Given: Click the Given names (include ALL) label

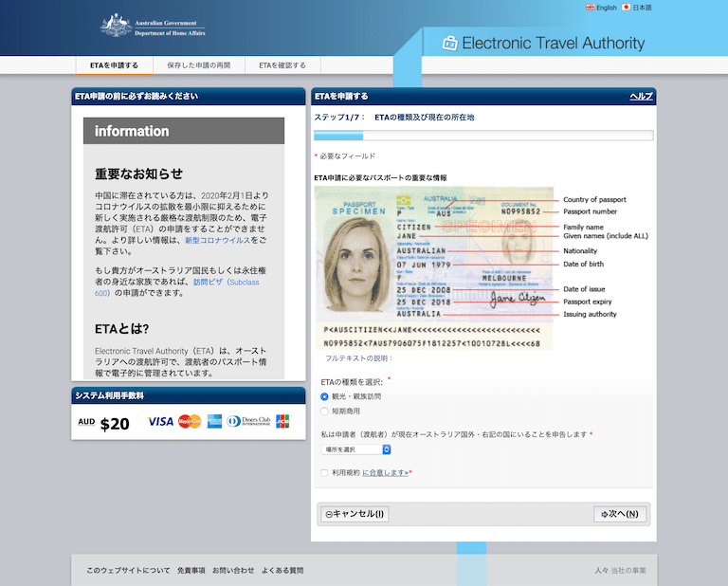Looking at the screenshot, I should tap(606, 236).
